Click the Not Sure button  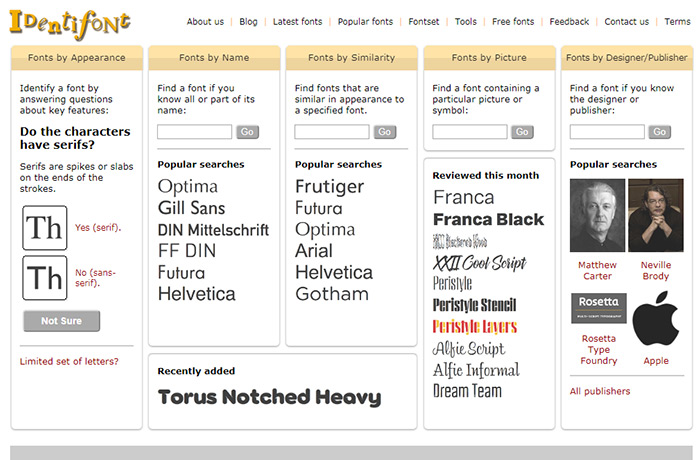point(62,321)
